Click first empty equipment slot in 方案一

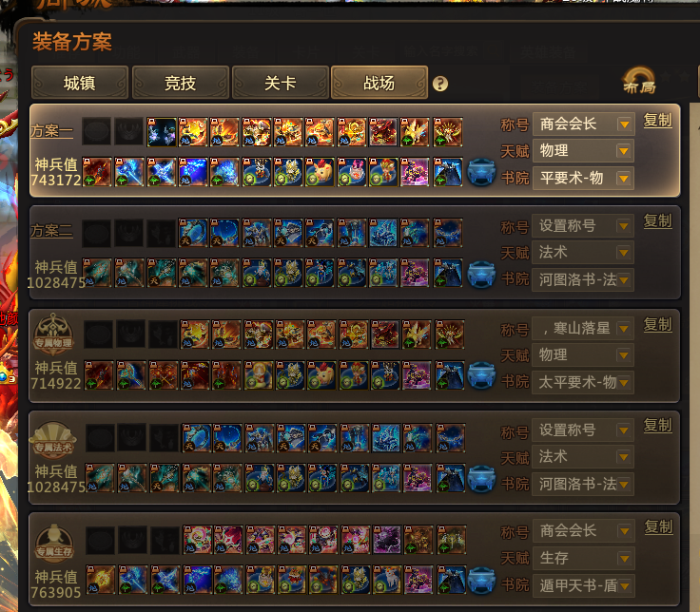(96, 131)
